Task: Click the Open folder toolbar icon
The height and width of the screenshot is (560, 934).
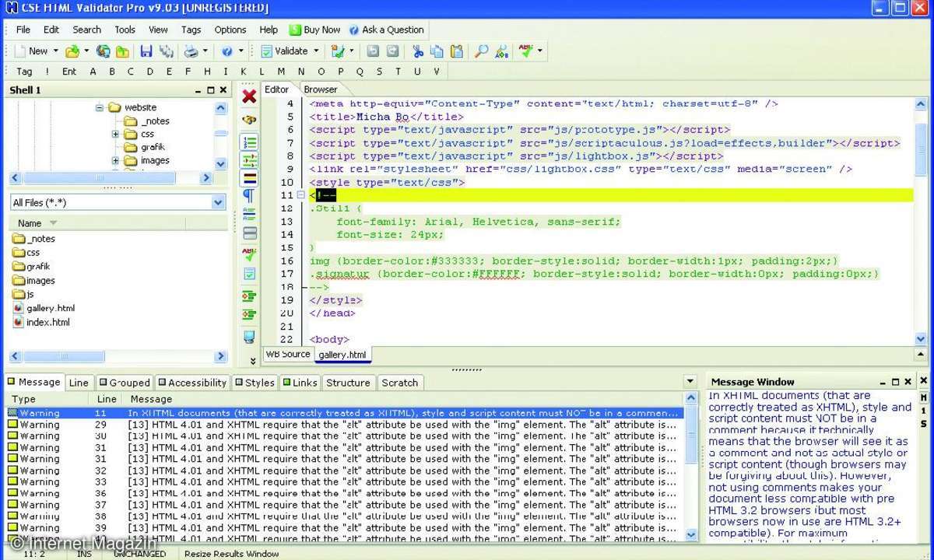Action: point(72,51)
